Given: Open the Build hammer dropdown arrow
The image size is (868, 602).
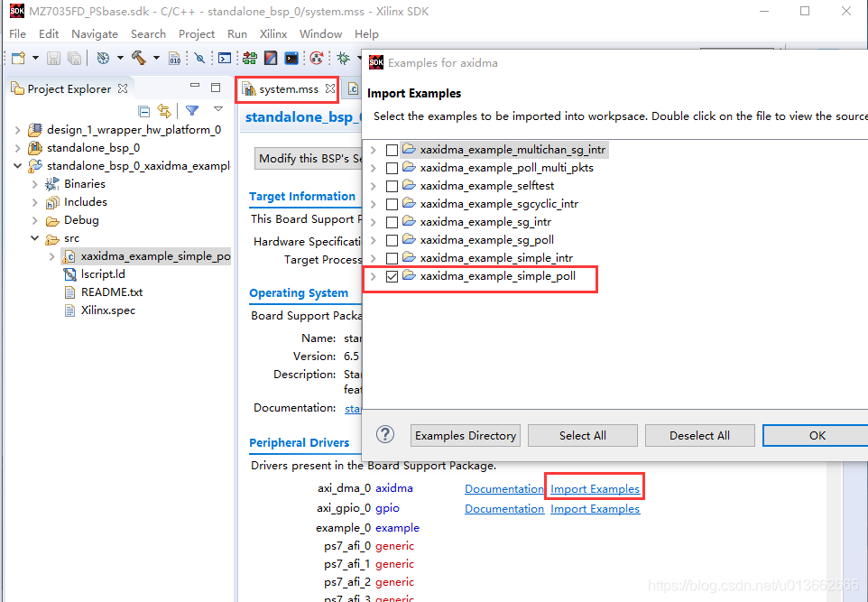Looking at the screenshot, I should (x=156, y=58).
